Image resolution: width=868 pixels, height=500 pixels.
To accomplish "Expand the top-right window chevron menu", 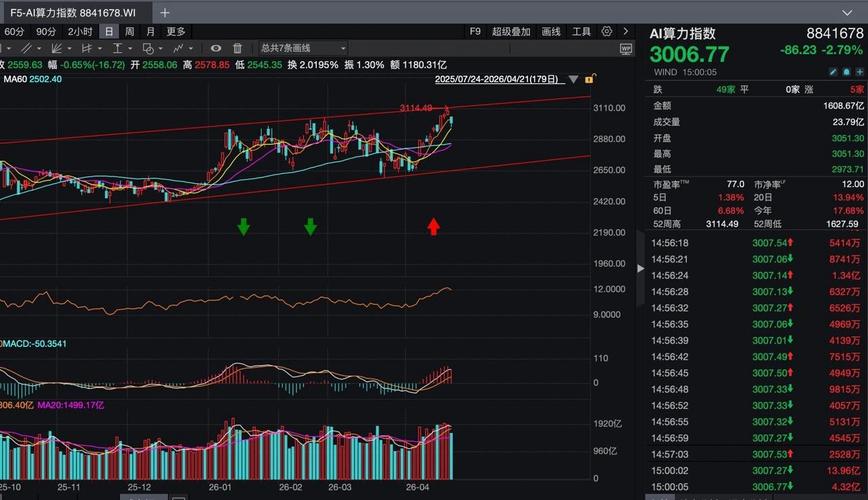I will click(848, 12).
